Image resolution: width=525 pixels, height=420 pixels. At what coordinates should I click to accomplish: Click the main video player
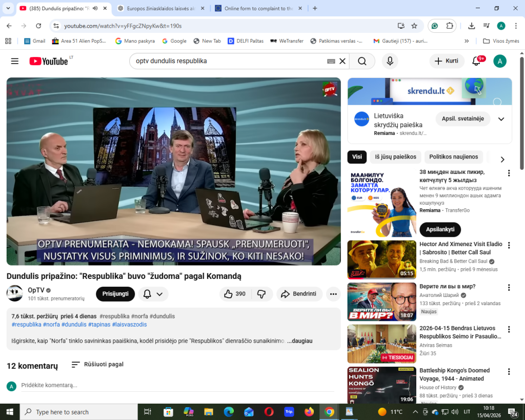174,171
